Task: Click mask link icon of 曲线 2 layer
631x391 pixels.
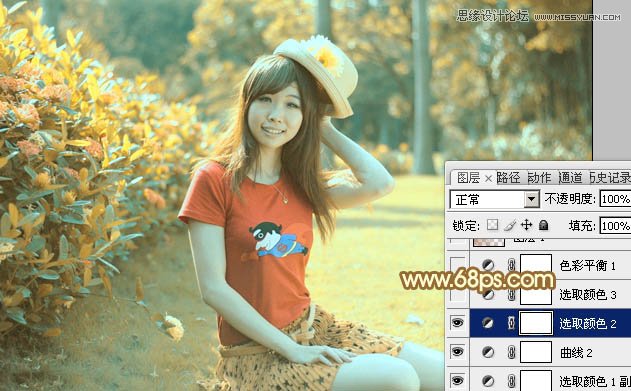Action: click(x=511, y=352)
